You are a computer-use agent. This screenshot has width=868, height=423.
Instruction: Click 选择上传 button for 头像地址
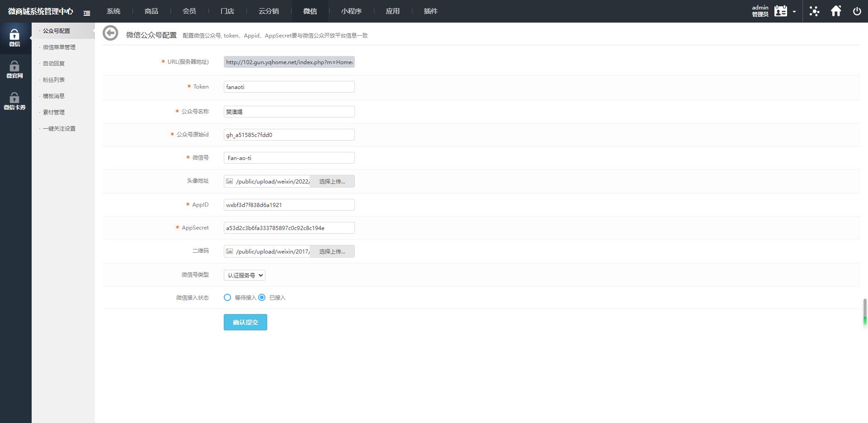coord(332,181)
